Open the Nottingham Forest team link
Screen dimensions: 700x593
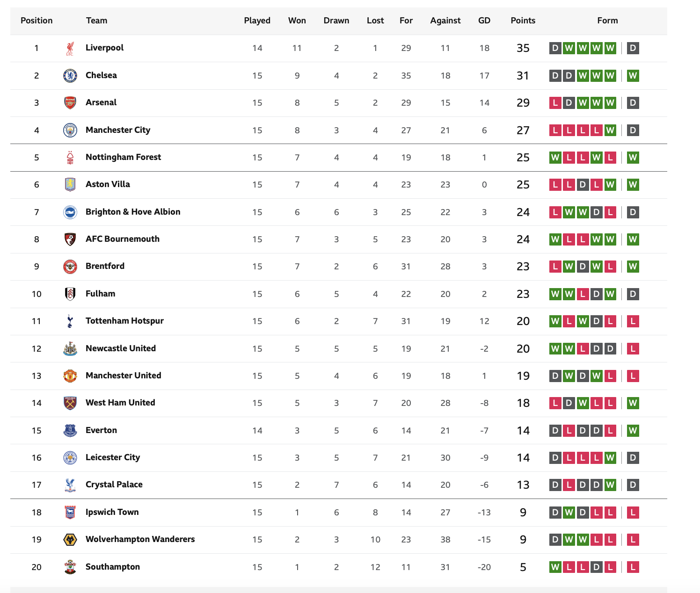pos(123,157)
